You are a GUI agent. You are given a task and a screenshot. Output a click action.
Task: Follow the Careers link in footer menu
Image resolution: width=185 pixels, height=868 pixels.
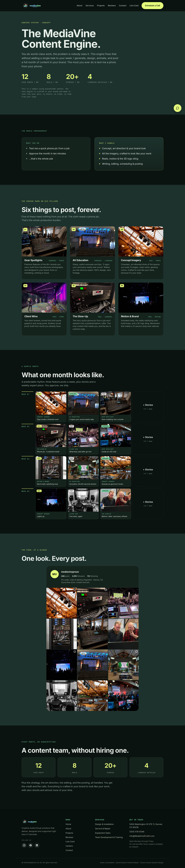(x=69, y=846)
